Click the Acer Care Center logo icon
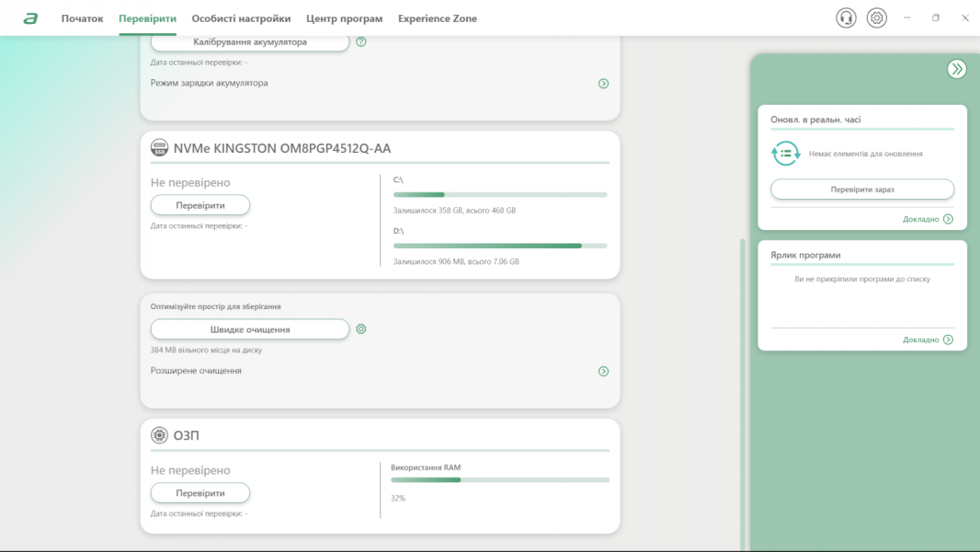Viewport: 980px width, 552px height. [30, 18]
